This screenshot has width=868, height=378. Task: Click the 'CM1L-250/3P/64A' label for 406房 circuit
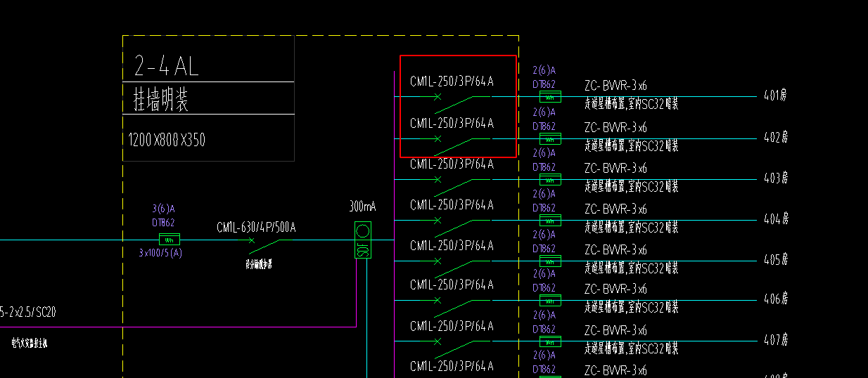452,285
